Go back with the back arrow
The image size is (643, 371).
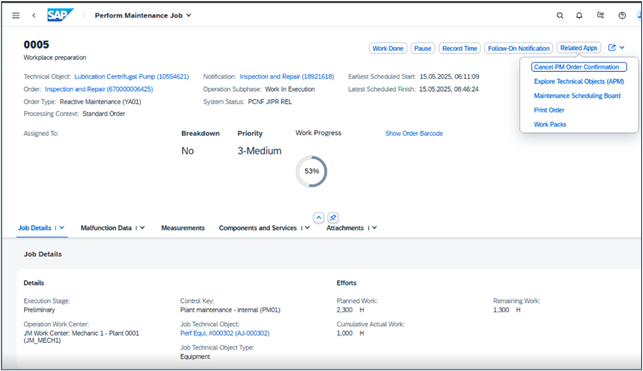pyautogui.click(x=34, y=16)
